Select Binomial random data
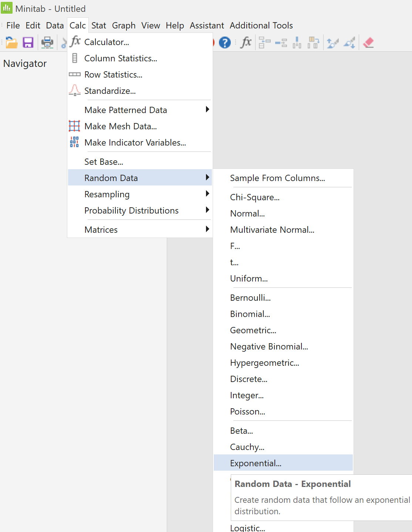The image size is (412, 532). pyautogui.click(x=283, y=314)
